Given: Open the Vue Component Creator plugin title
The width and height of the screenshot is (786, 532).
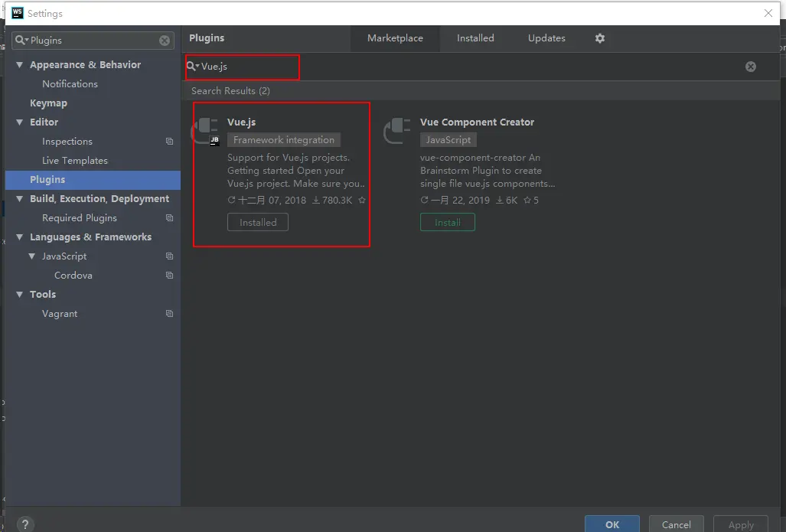Looking at the screenshot, I should (x=477, y=122).
